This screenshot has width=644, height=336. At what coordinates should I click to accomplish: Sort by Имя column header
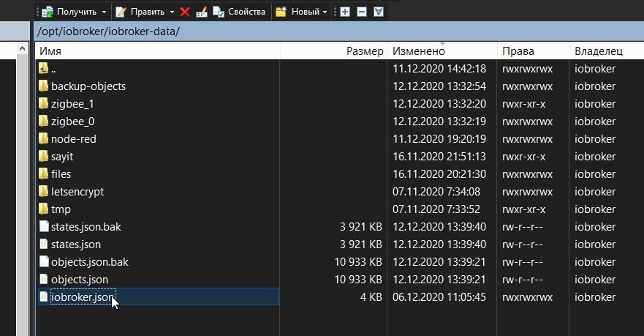click(x=157, y=51)
